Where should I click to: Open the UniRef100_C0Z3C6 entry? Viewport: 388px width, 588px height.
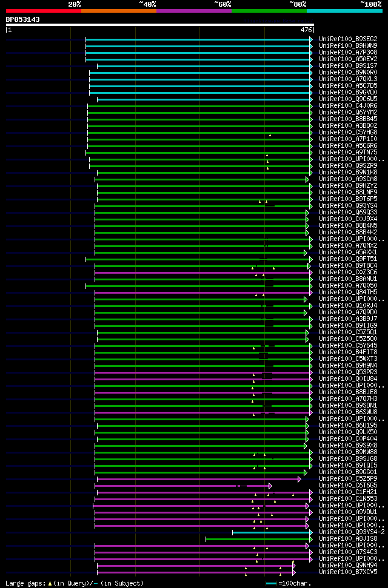coord(348,273)
